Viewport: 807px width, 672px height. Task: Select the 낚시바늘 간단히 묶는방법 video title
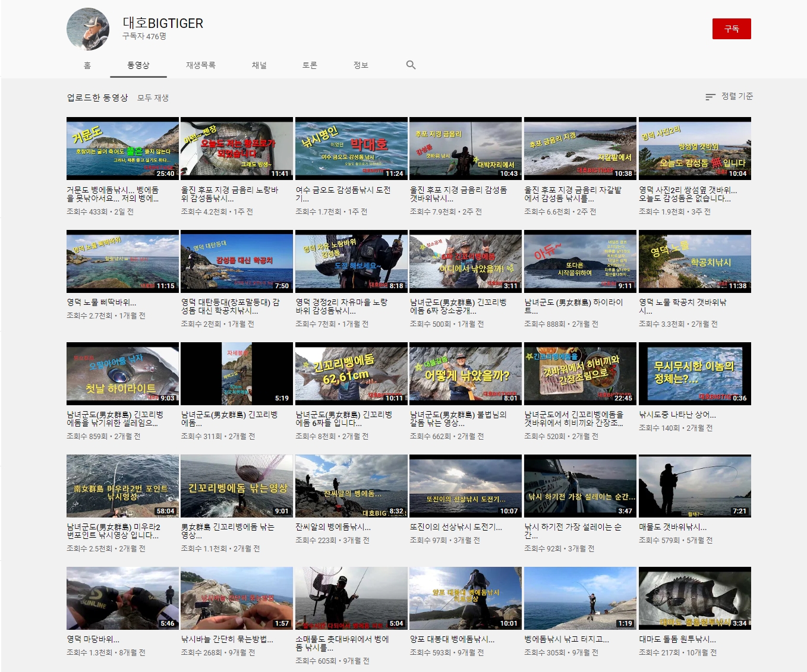(227, 639)
